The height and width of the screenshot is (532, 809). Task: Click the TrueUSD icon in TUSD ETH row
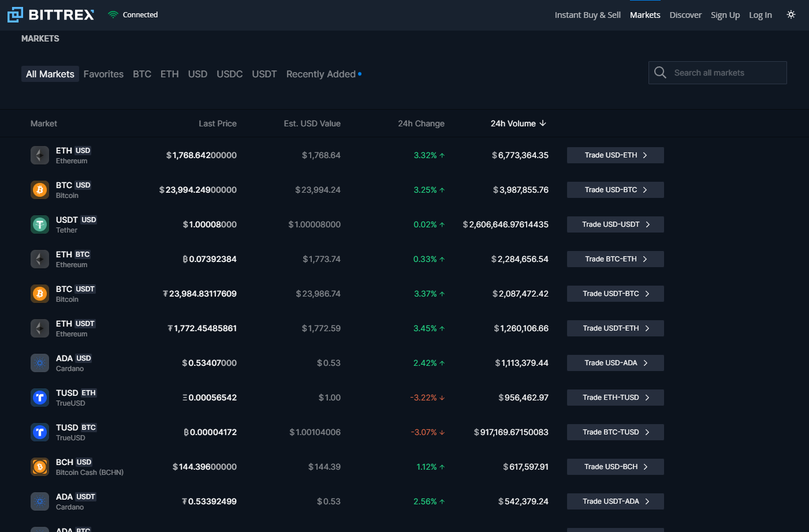tap(40, 398)
